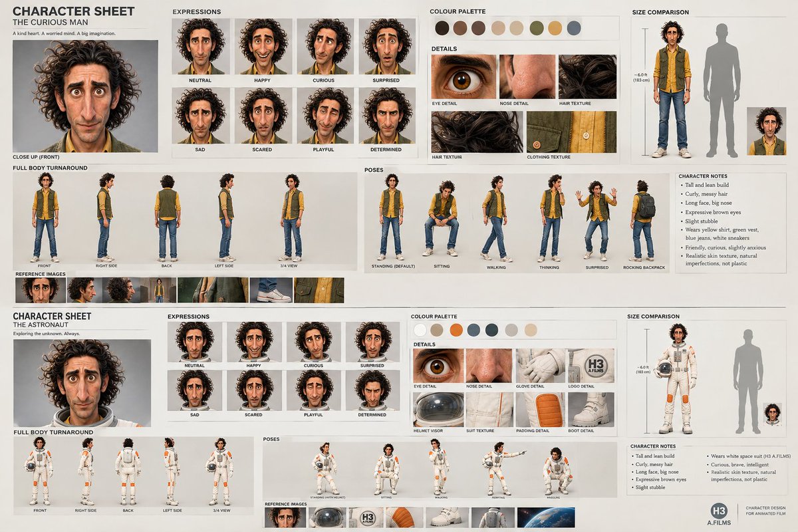Pick the orange swatch in astronaut palette

click(x=456, y=330)
